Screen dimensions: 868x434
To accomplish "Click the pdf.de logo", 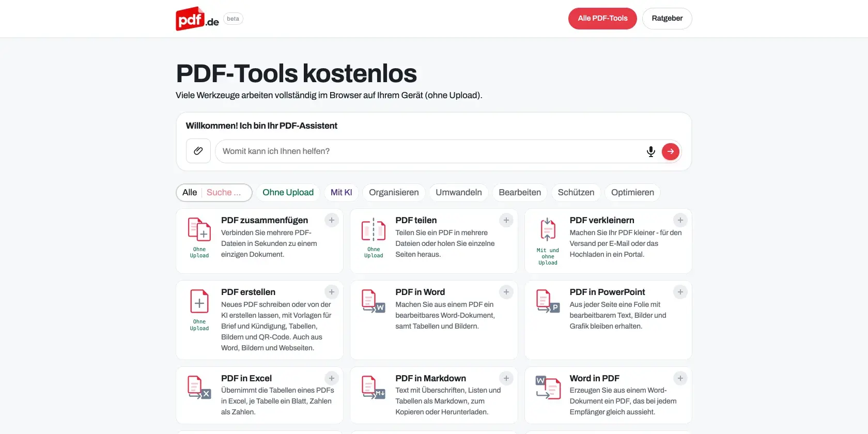I will (x=197, y=19).
